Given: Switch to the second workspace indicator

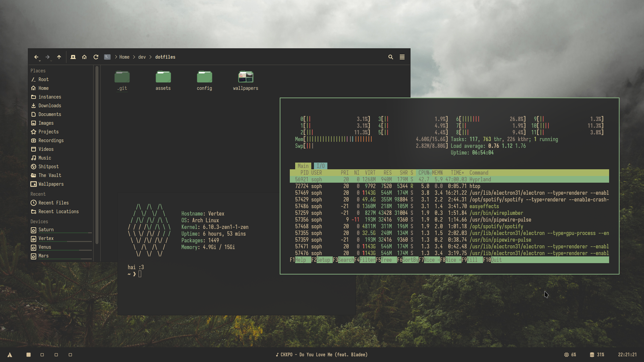Looking at the screenshot, I should point(42,355).
